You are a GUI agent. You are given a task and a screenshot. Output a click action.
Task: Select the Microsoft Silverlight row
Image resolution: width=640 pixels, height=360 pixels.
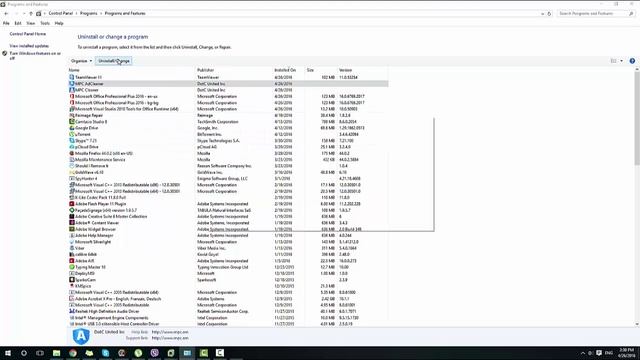click(x=228, y=242)
